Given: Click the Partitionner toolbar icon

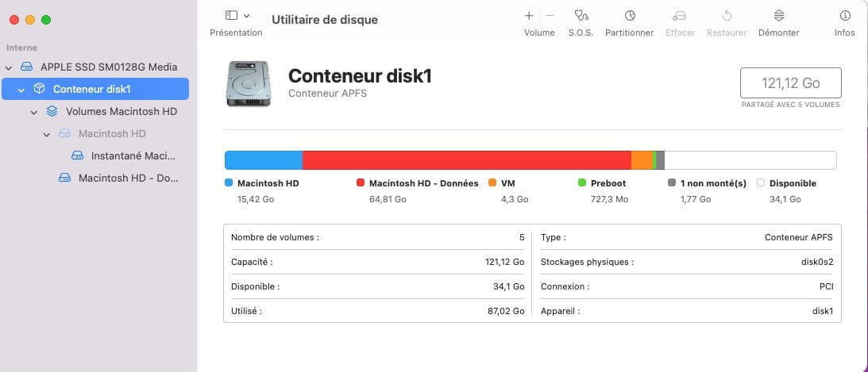Looking at the screenshot, I should [629, 16].
